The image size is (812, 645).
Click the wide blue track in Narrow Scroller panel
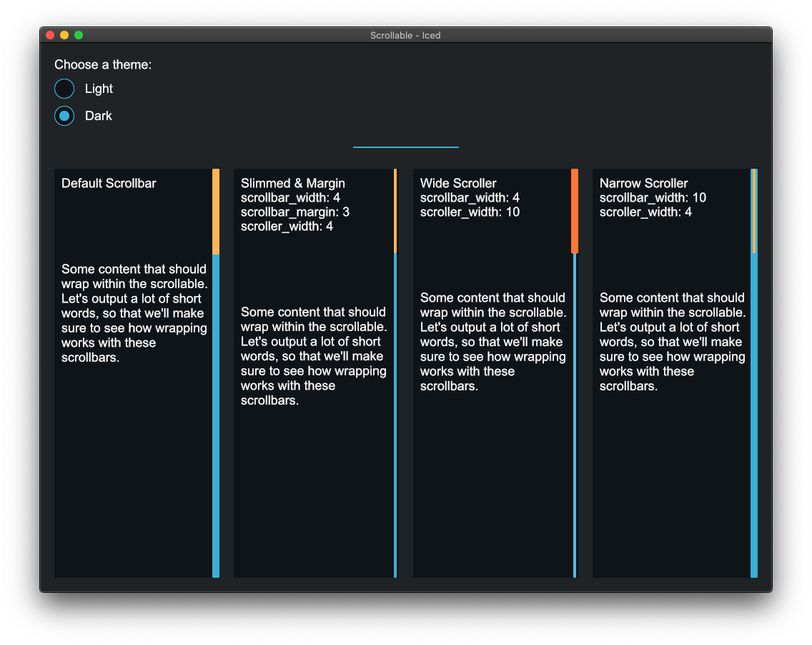(x=754, y=415)
